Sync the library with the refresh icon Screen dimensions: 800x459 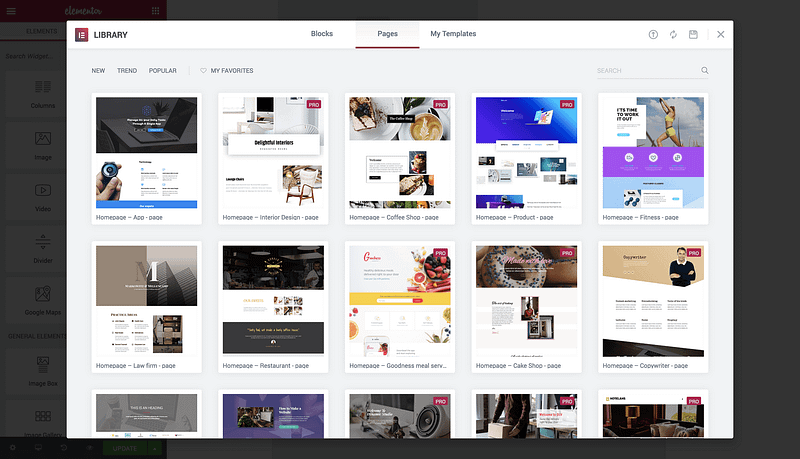pyautogui.click(x=673, y=35)
